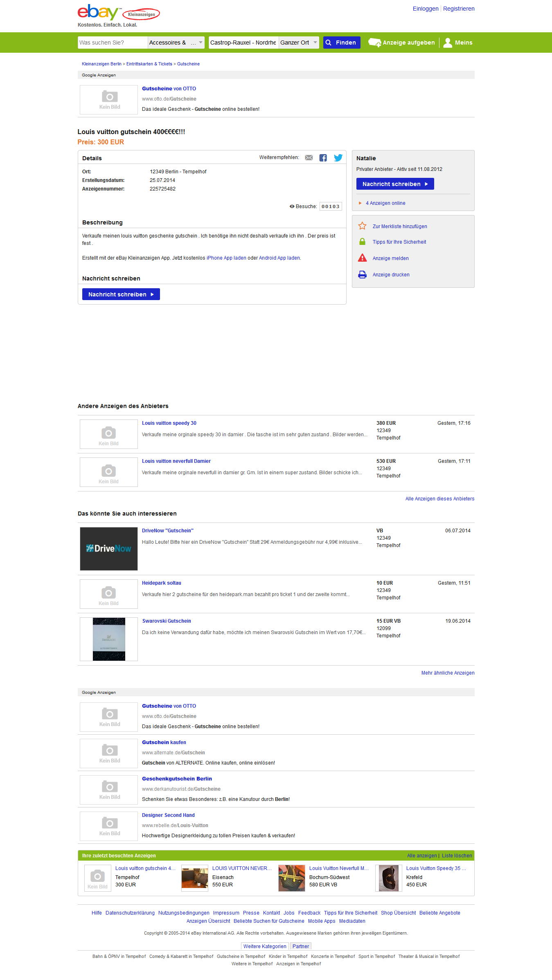Go to Eintrittskarten & Tickets breadcrumb
The width and height of the screenshot is (552, 980).
[x=149, y=64]
